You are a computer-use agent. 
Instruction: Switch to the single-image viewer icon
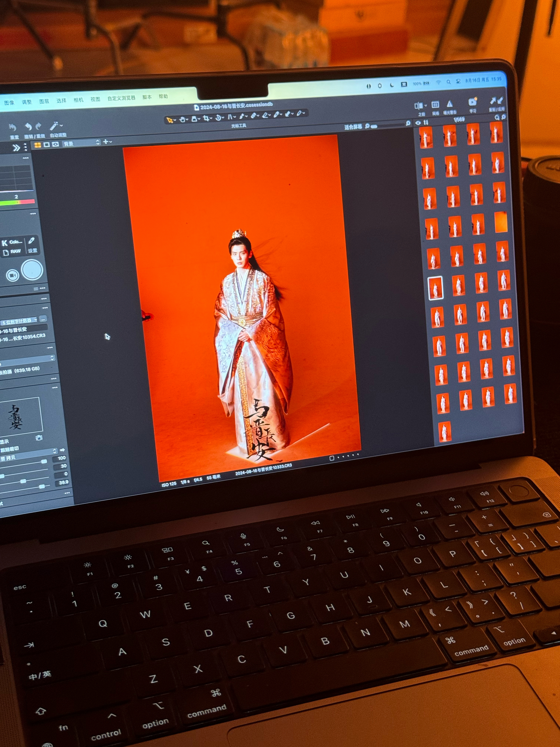47,145
